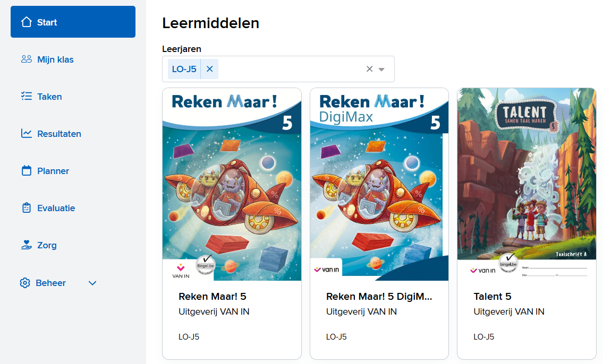Clear all Leerjaren selections
The image size is (603, 364).
click(x=370, y=69)
